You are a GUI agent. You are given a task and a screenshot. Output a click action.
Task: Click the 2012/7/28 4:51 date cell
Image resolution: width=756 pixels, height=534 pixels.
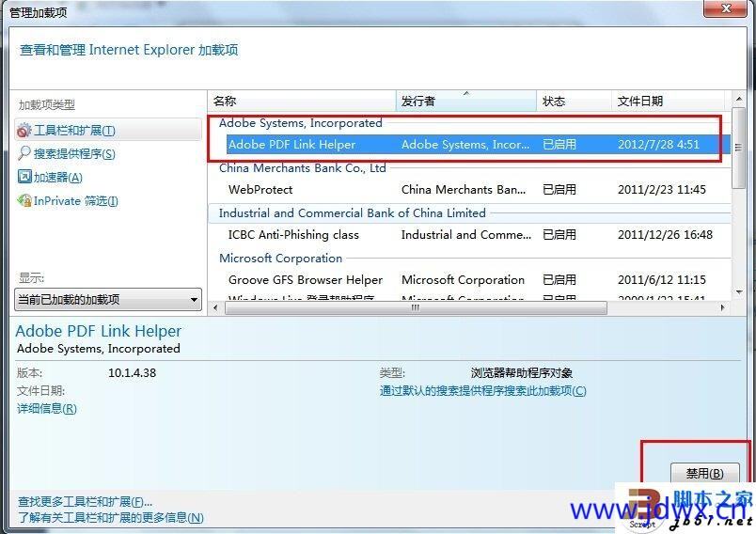click(658, 145)
